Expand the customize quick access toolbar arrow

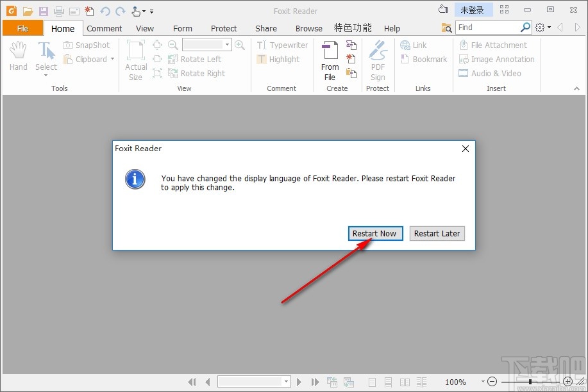pyautogui.click(x=151, y=12)
